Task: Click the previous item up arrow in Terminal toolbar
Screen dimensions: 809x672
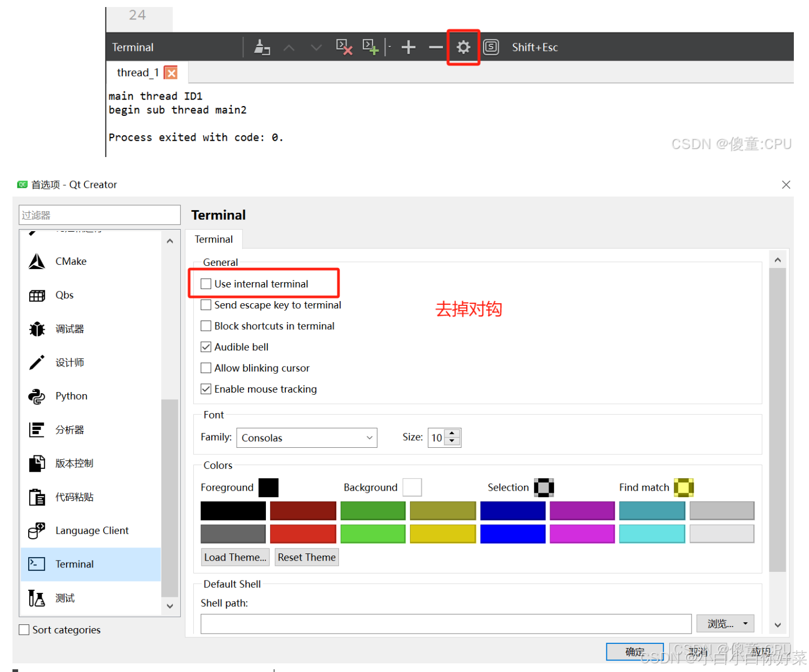Action: 289,48
